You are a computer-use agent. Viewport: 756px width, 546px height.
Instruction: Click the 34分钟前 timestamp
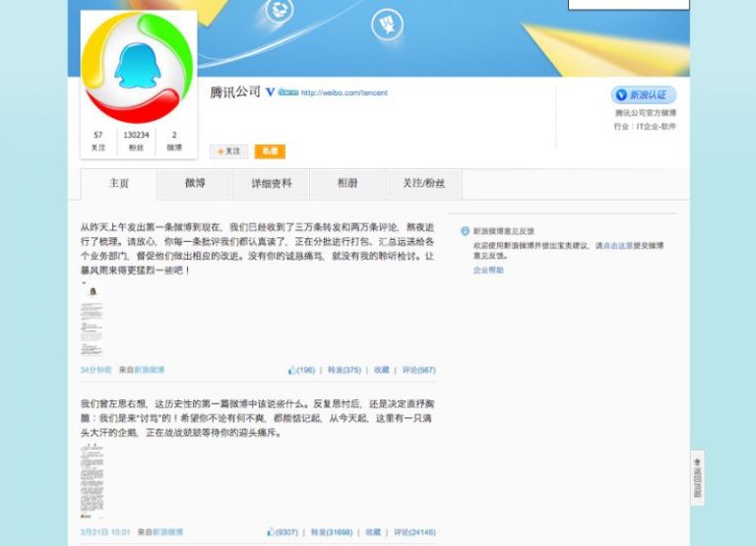coord(95,370)
